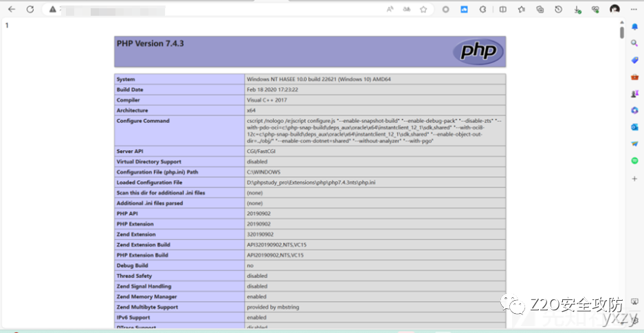Screen dimensions: 644x333
Task: Open the blue cloud extension icon
Action: (x=464, y=10)
